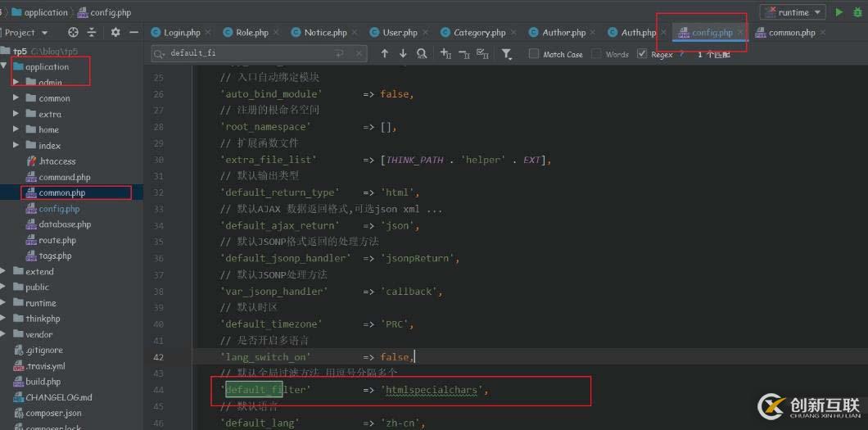Run the runtime configuration
Viewport: 868px width, 430px height.
[x=839, y=12]
